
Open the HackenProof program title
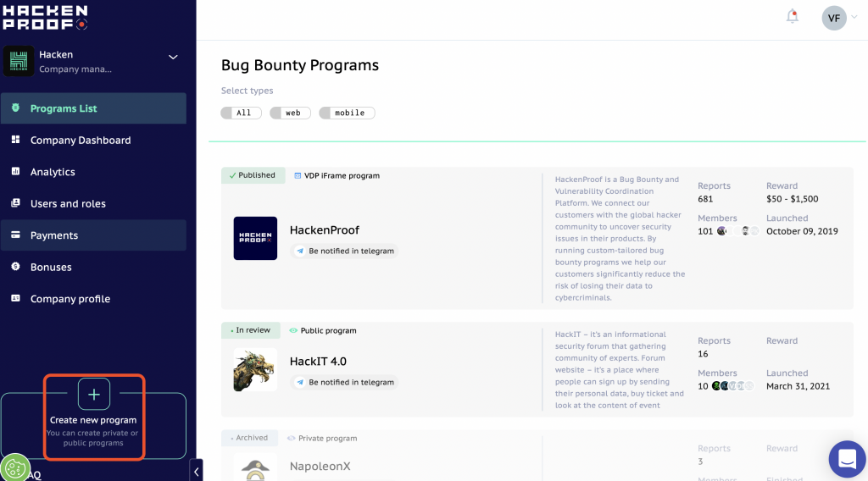pyautogui.click(x=325, y=230)
